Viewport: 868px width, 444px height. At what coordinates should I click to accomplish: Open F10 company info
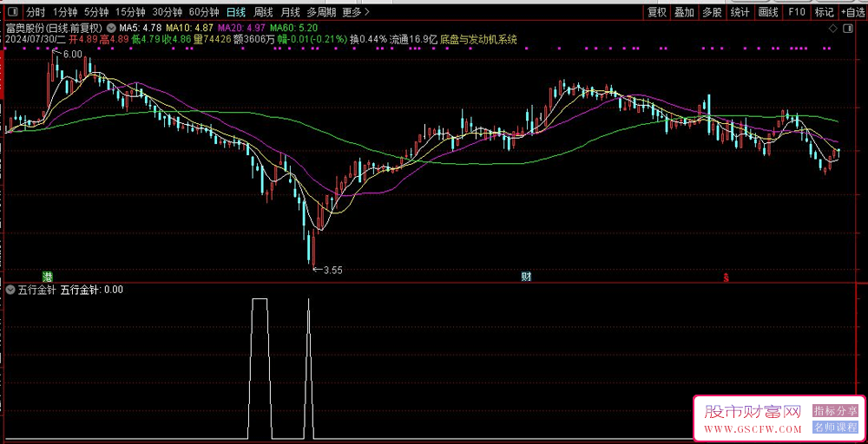click(797, 11)
